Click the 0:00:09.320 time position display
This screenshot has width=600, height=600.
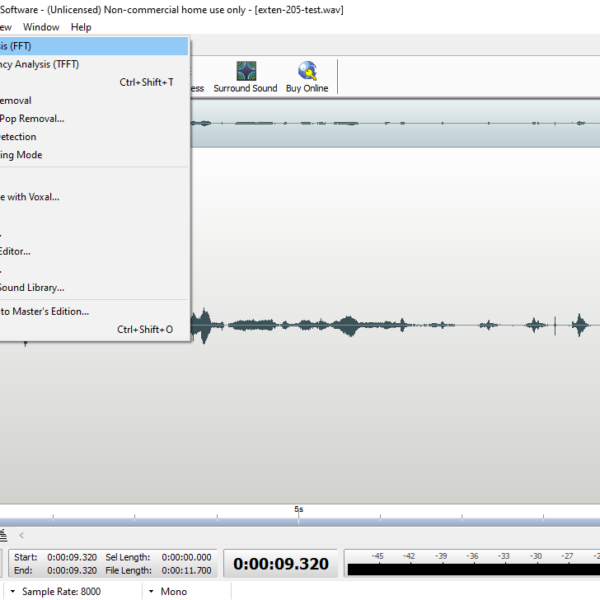click(x=281, y=564)
